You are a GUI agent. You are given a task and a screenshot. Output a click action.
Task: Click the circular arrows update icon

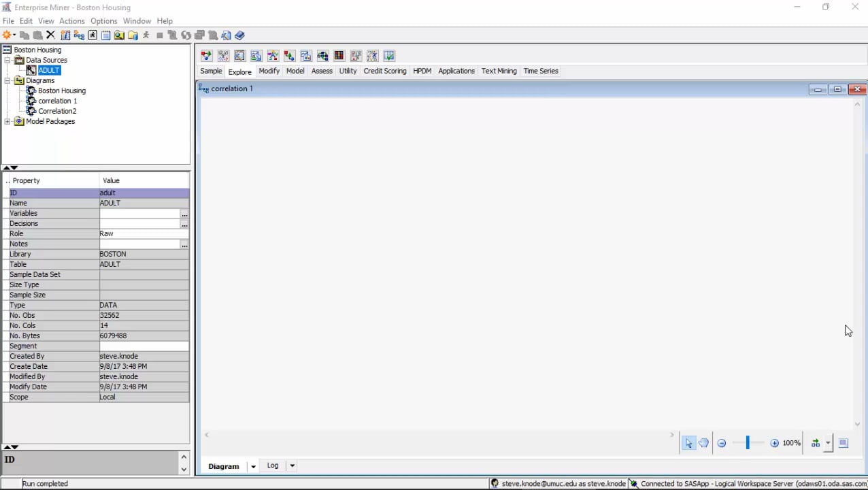185,35
